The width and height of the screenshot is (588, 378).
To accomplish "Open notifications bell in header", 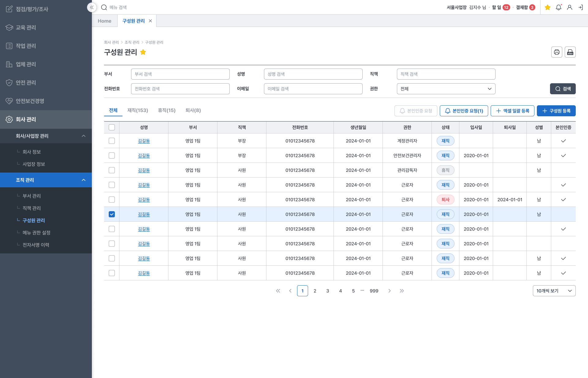I will pyautogui.click(x=559, y=7).
